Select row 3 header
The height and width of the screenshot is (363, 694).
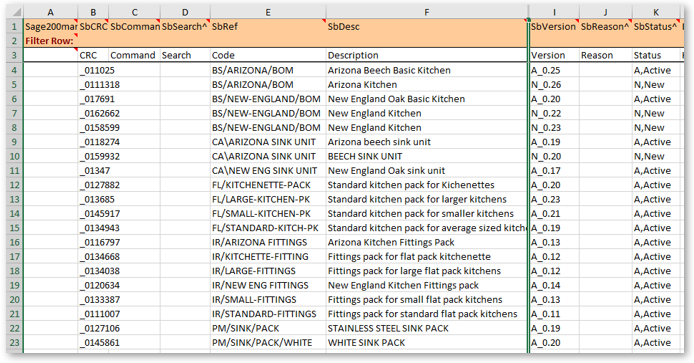15,55
